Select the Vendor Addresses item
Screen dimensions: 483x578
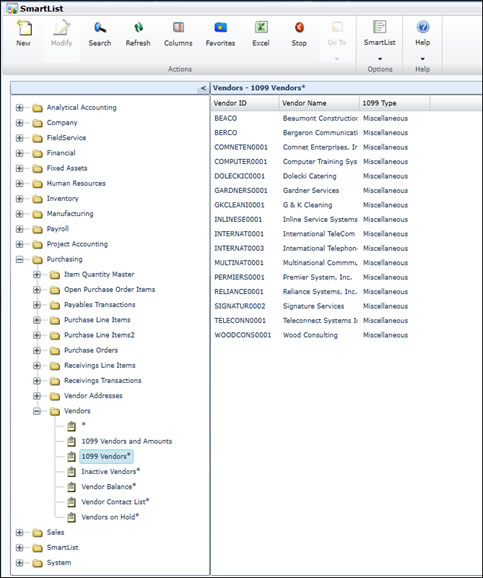pos(93,396)
